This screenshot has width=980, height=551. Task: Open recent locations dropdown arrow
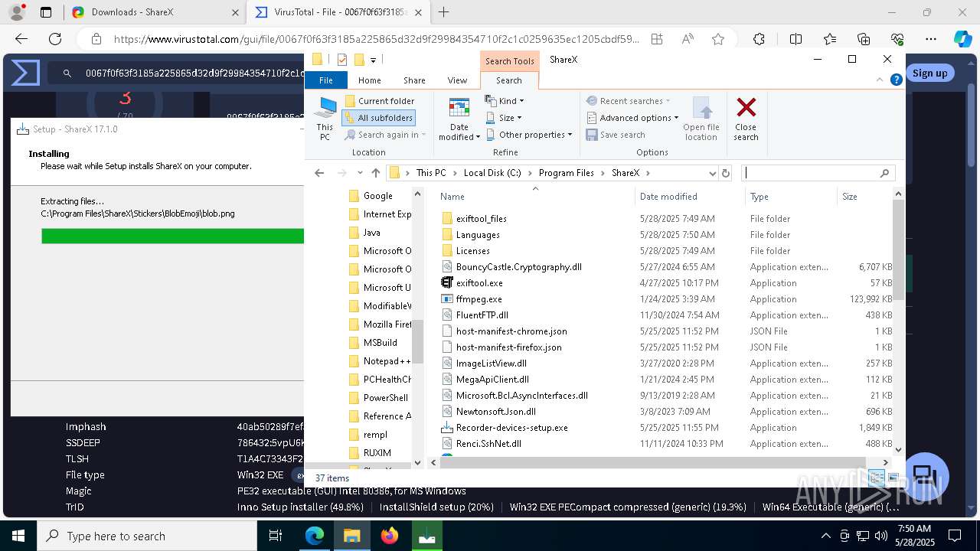tap(359, 173)
